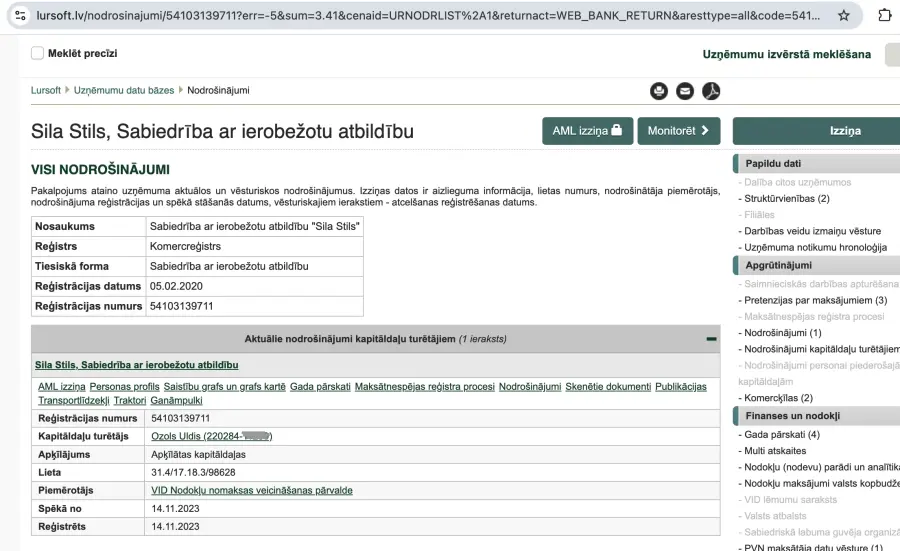The image size is (900, 551).
Task: Go to Lursoft breadcrumb link
Action: (46, 90)
